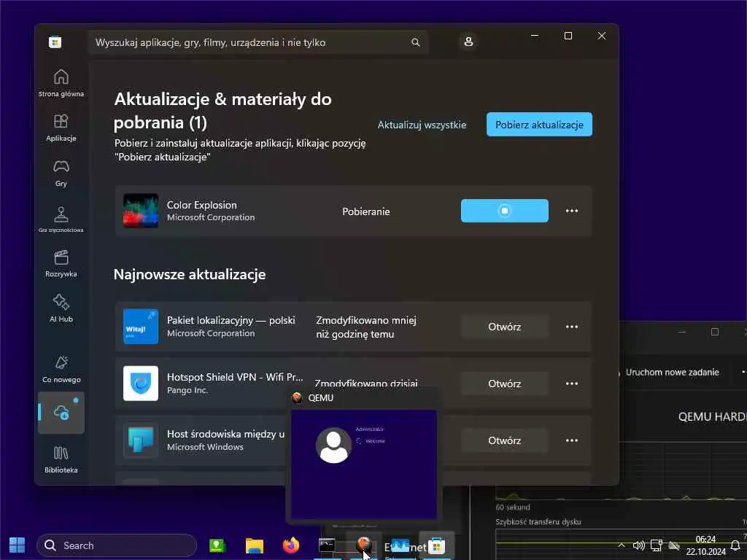Open Strona główna in Store sidebar

61,83
